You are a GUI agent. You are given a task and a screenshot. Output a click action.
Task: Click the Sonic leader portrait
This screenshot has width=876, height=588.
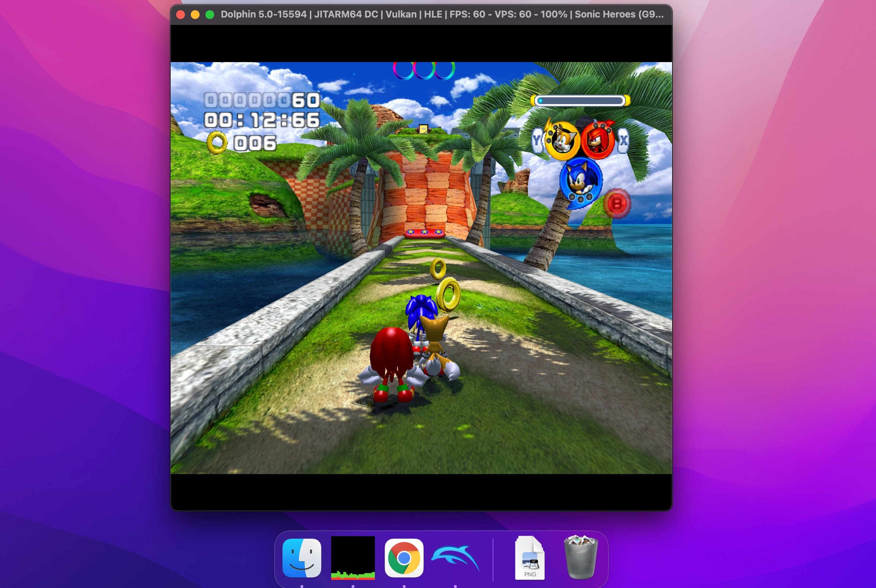pos(580,183)
